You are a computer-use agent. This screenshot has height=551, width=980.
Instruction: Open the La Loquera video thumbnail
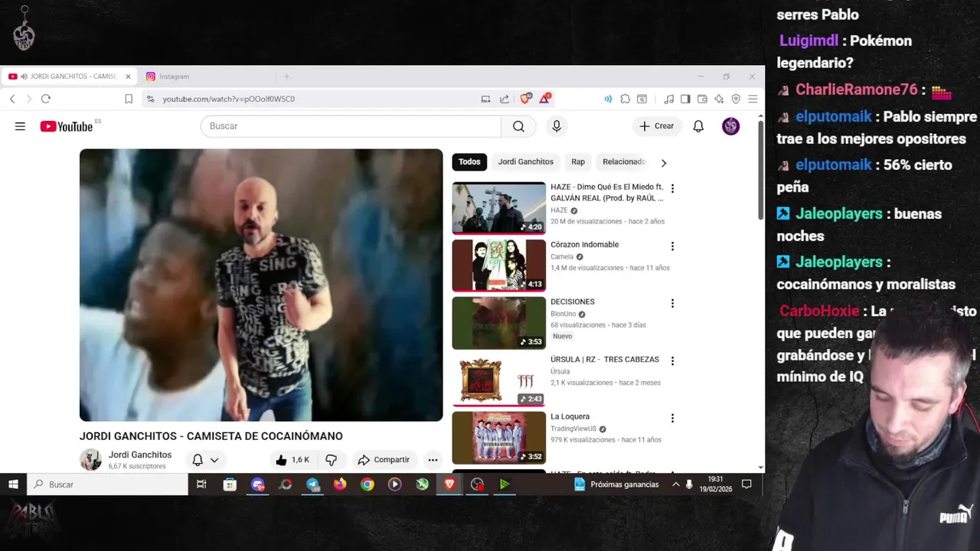[x=498, y=437]
